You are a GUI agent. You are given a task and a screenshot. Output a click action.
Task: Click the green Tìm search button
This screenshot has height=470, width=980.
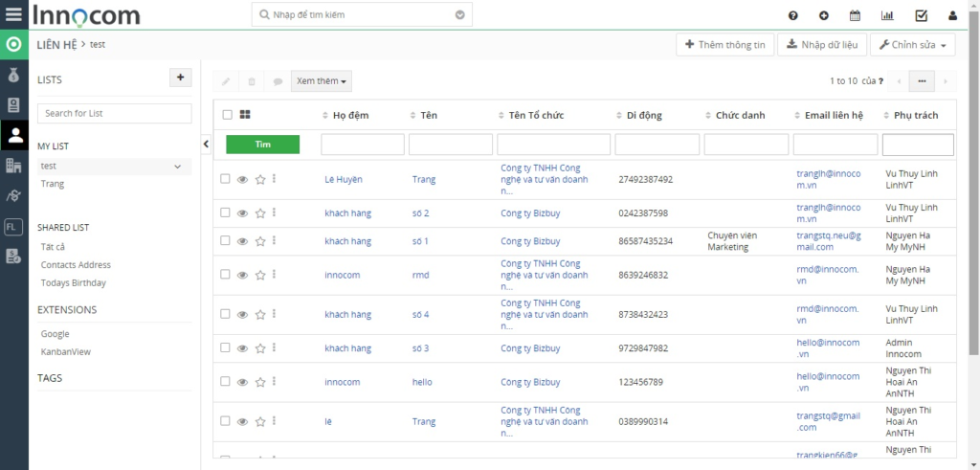[262, 144]
